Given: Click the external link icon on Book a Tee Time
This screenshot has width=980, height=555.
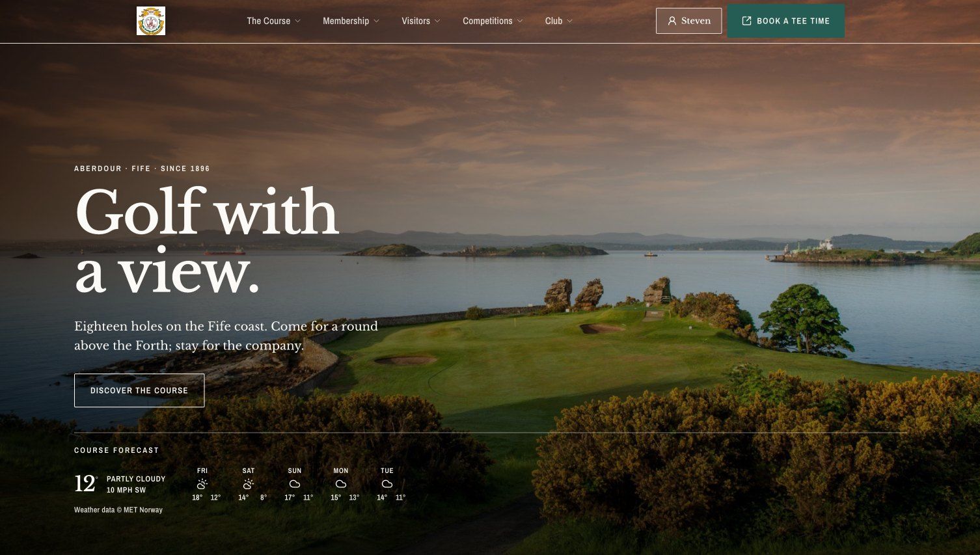Looking at the screenshot, I should point(746,21).
